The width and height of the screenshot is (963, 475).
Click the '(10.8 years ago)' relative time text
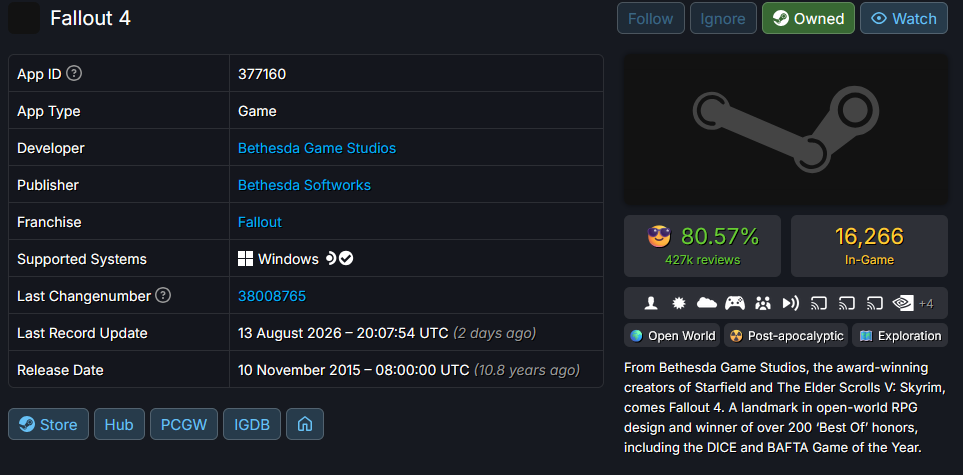(527, 370)
